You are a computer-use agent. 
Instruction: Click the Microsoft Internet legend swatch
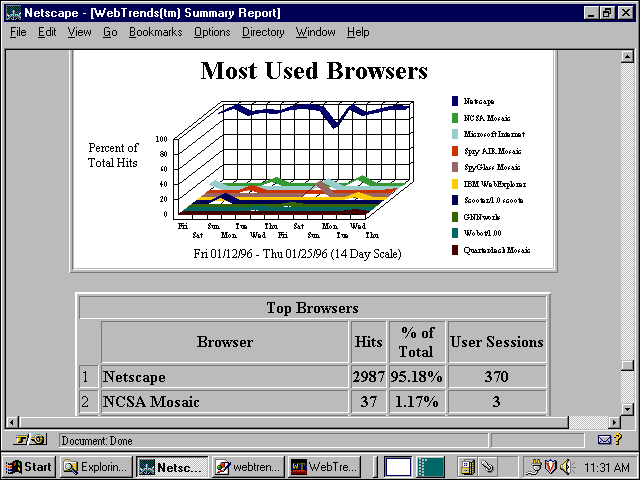(x=455, y=134)
